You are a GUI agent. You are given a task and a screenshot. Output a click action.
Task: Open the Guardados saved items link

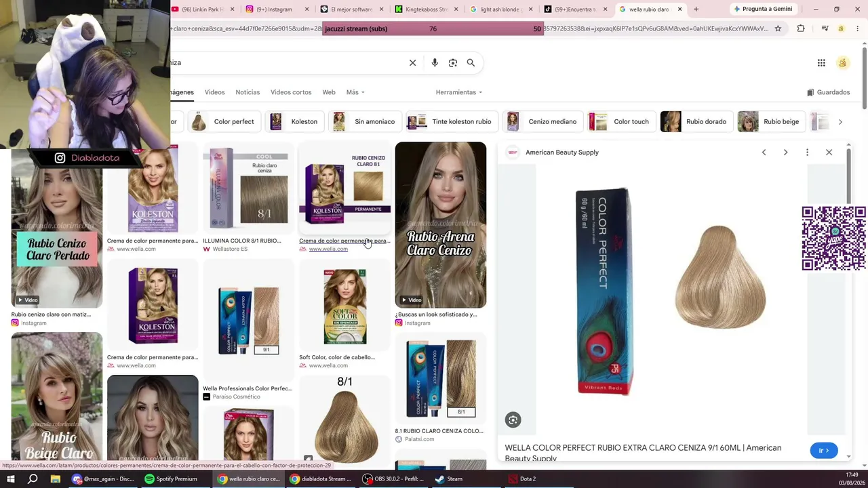click(x=828, y=92)
